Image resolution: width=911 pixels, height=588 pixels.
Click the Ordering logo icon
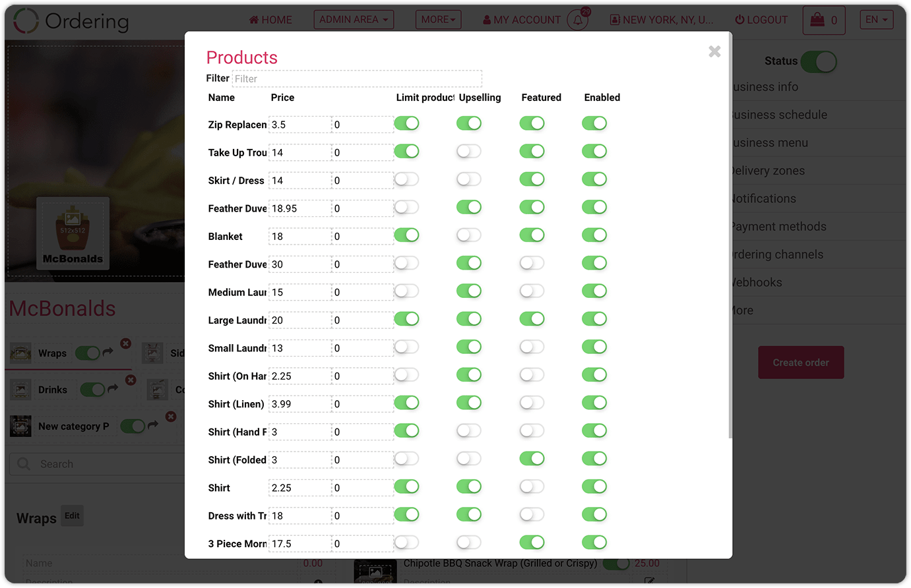26,20
